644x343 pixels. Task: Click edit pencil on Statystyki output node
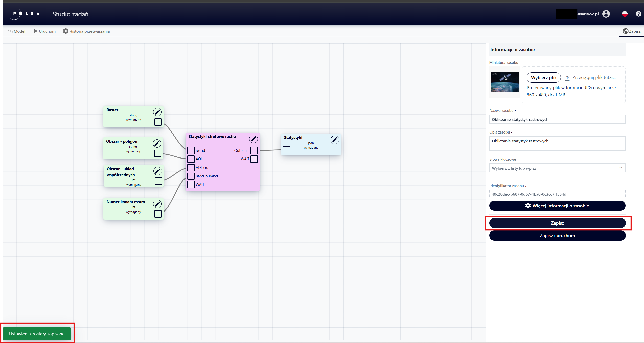[x=335, y=140]
